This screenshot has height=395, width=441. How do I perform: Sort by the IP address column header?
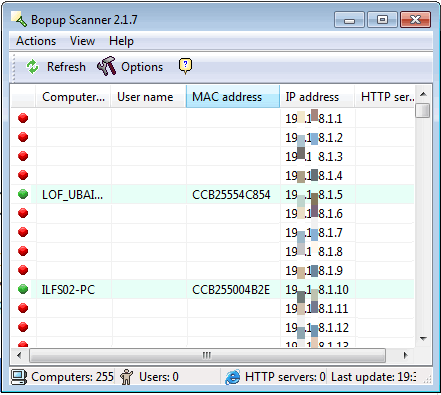pos(317,97)
